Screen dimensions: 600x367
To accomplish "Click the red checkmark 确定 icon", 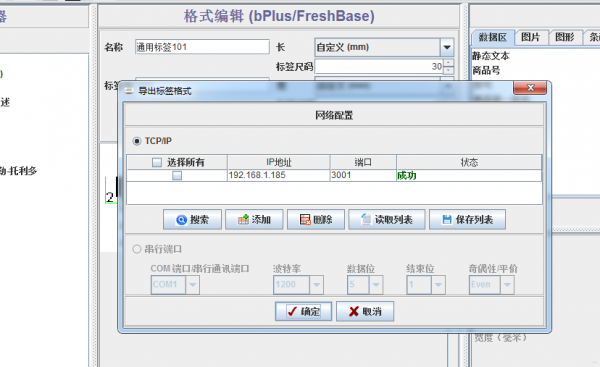I will click(x=292, y=312).
